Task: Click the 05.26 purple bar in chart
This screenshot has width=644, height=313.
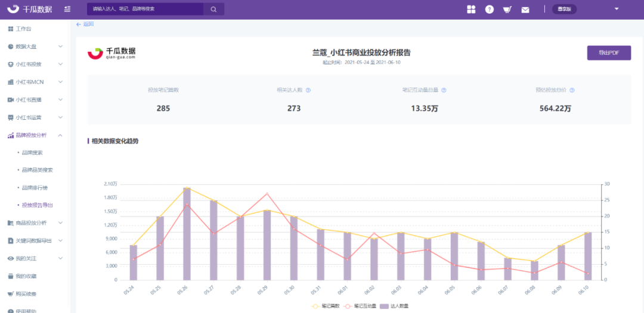Action: point(187,234)
